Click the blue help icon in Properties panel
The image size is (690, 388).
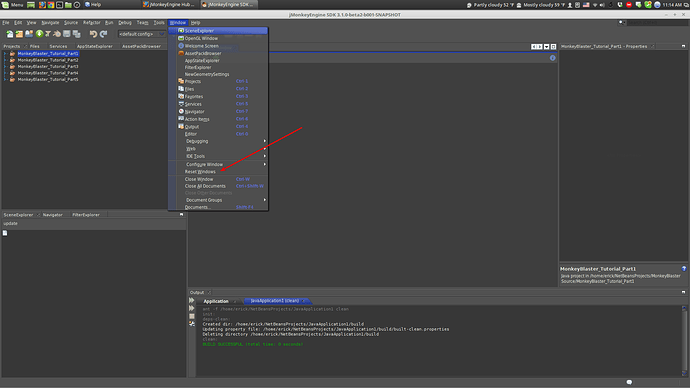click(684, 269)
